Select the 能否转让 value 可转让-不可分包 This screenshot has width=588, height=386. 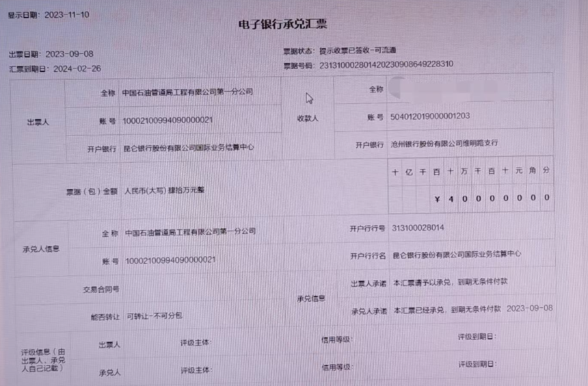click(x=154, y=316)
